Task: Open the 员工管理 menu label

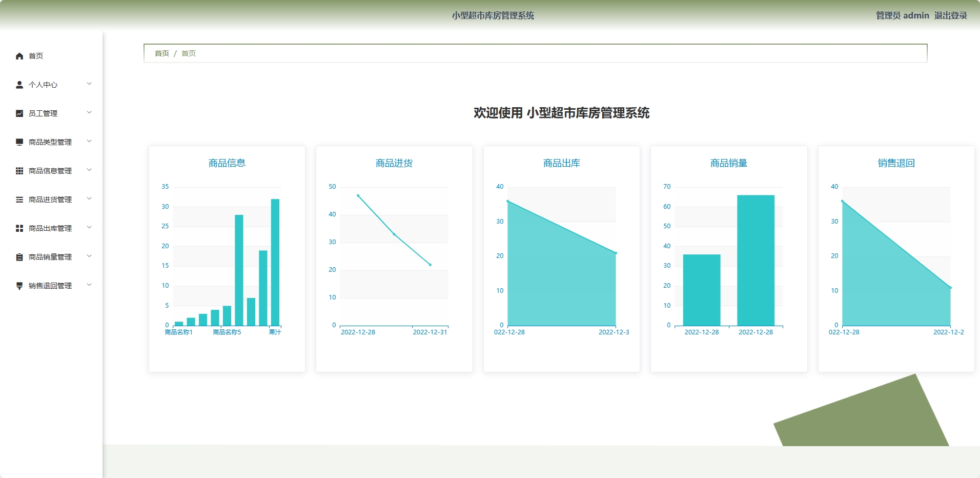Action: (43, 113)
